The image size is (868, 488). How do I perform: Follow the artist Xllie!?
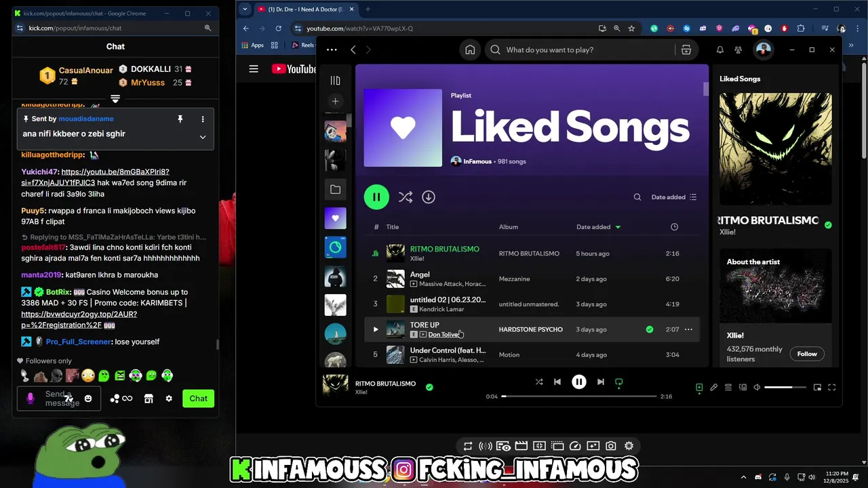[x=807, y=354]
